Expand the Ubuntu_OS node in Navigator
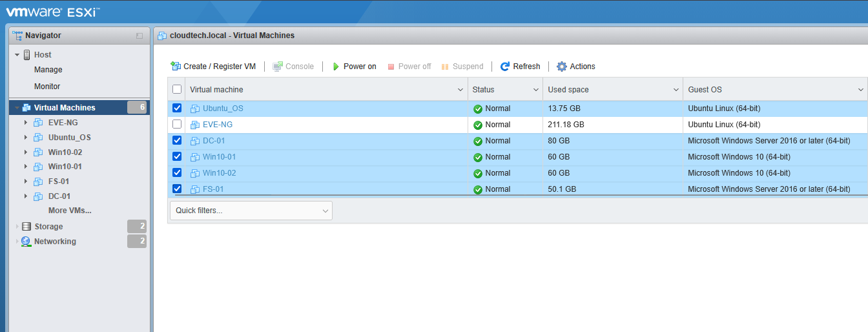The width and height of the screenshot is (868, 332). click(26, 137)
